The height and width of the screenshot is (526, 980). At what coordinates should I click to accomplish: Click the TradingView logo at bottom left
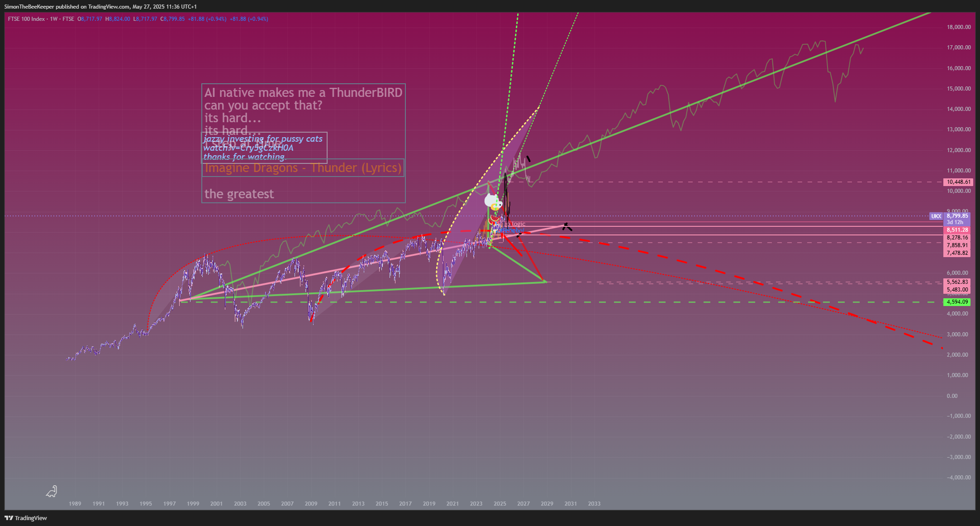click(26, 518)
